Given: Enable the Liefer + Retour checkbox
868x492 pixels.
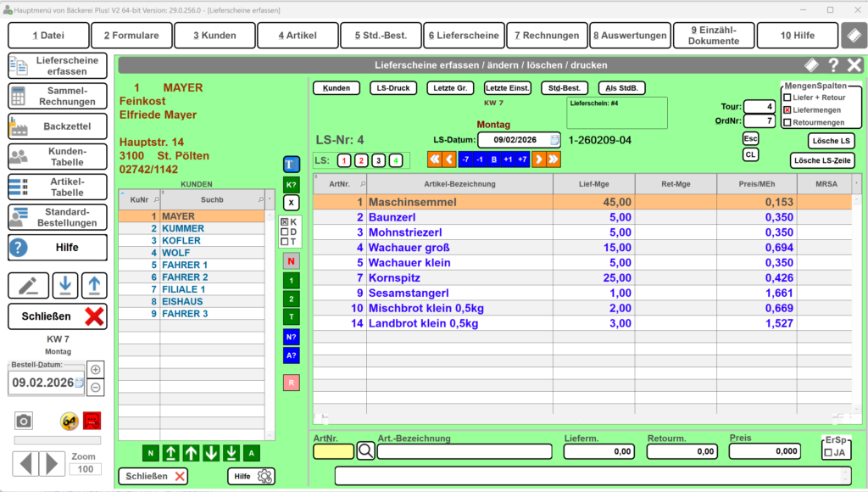Looking at the screenshot, I should point(787,98).
